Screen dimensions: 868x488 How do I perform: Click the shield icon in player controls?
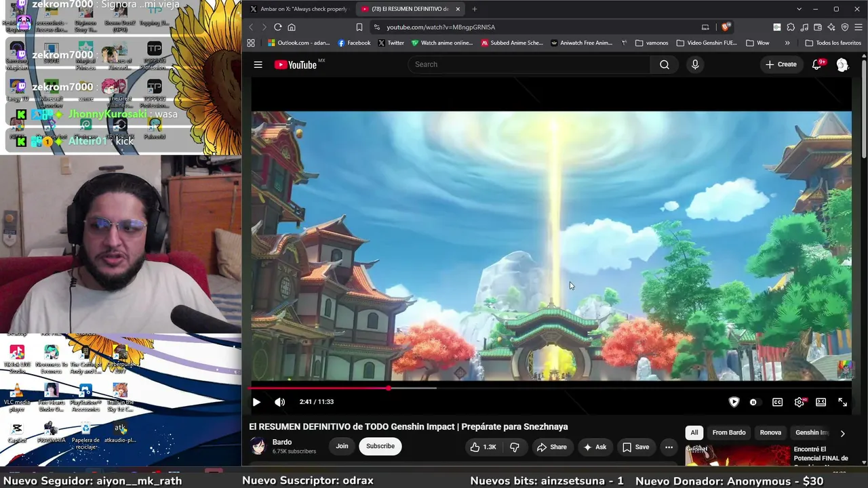tap(734, 402)
